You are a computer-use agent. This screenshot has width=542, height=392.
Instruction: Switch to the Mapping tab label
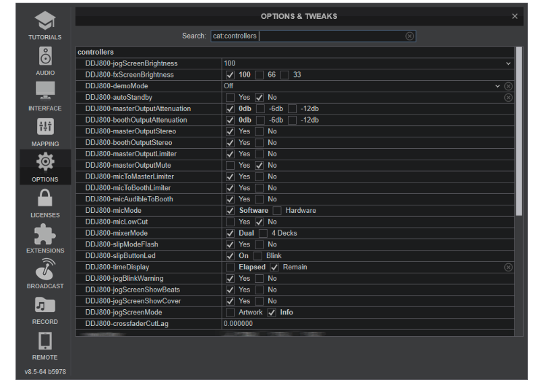click(45, 143)
